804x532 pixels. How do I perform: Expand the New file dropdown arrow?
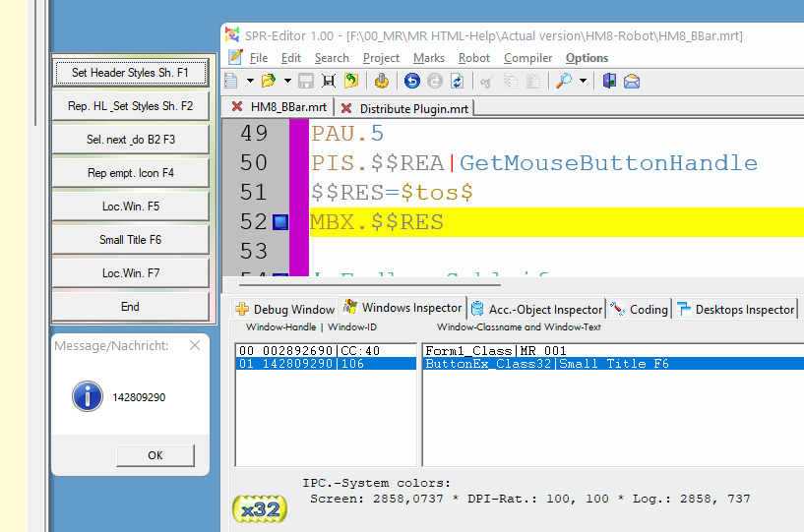click(x=250, y=81)
